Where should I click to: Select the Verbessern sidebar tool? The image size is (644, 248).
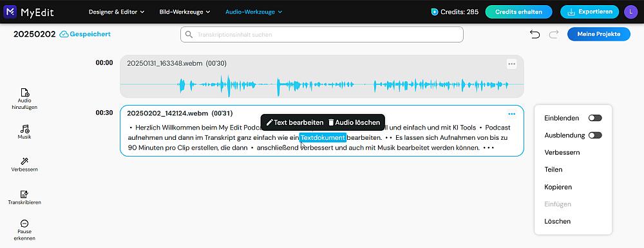pyautogui.click(x=24, y=165)
